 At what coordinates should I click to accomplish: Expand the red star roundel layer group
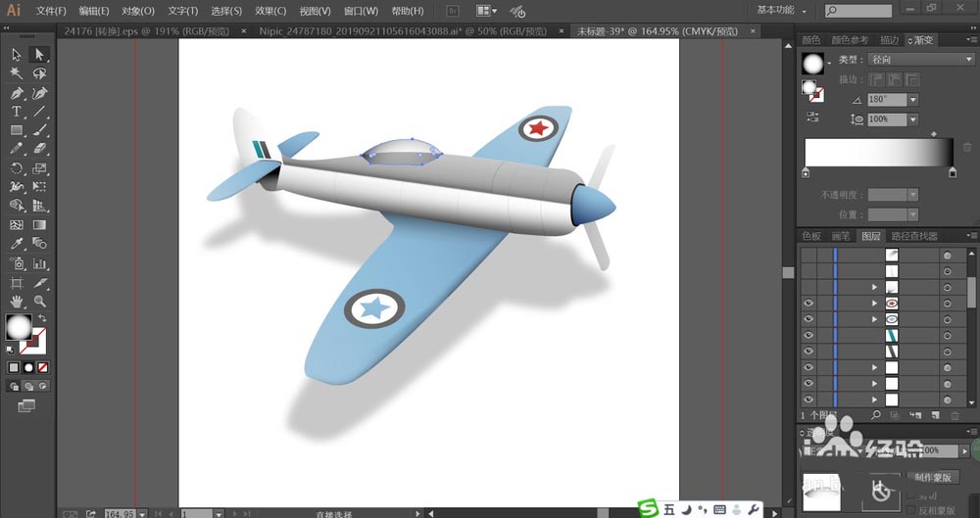pyautogui.click(x=874, y=303)
